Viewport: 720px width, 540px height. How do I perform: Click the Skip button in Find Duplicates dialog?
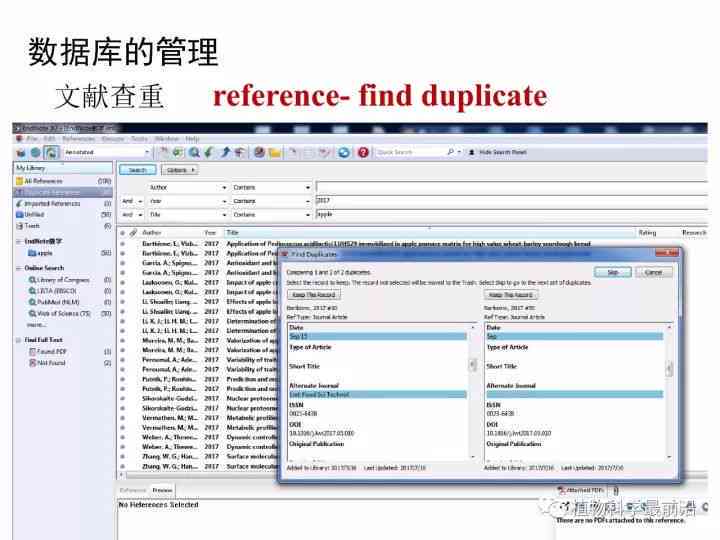pos(613,272)
